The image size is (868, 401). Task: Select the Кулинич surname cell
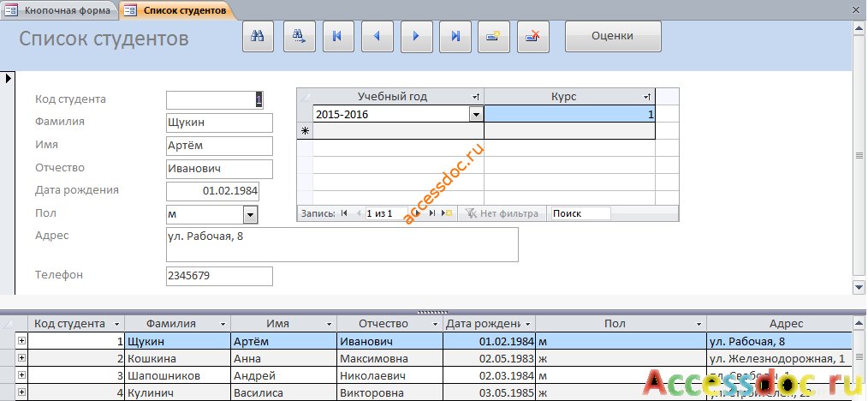(178, 392)
